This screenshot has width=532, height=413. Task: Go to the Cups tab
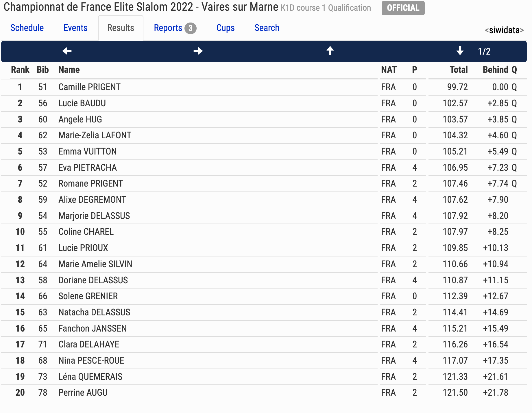point(226,28)
